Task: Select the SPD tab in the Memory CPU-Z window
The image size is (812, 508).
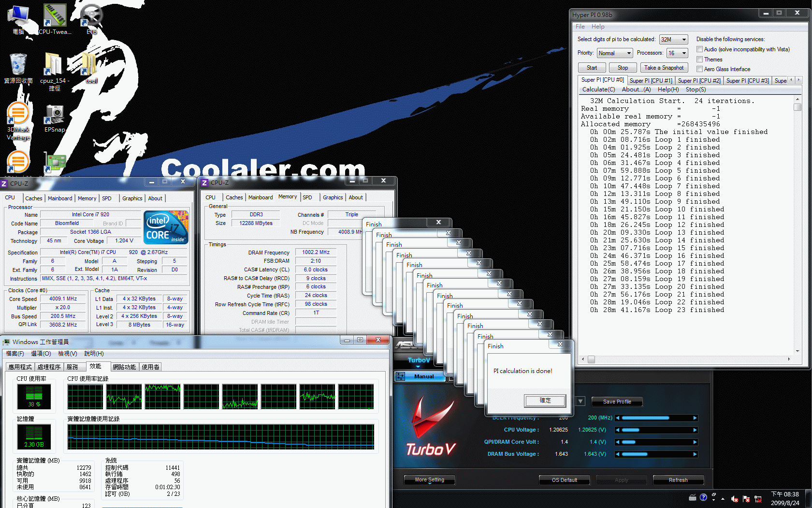Action: coord(307,197)
